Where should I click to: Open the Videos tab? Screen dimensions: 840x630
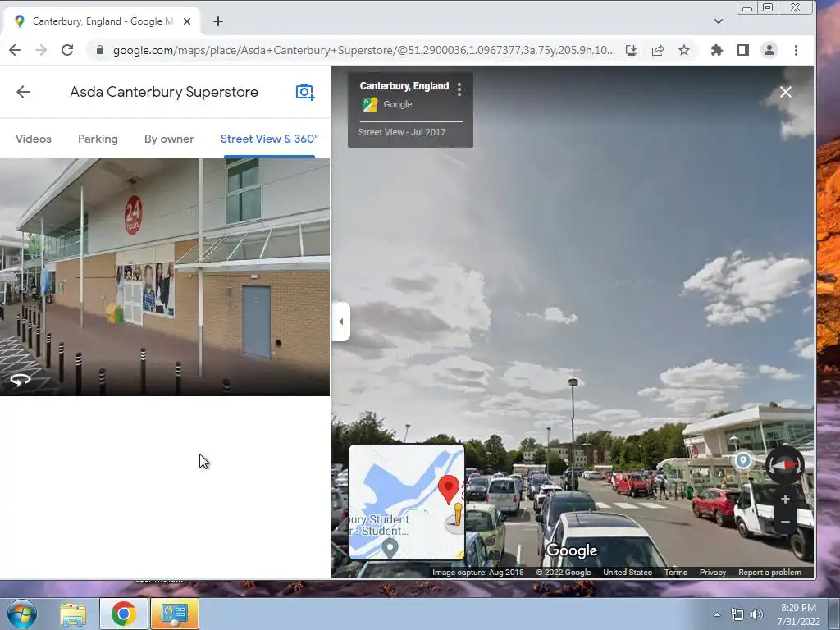coord(33,139)
